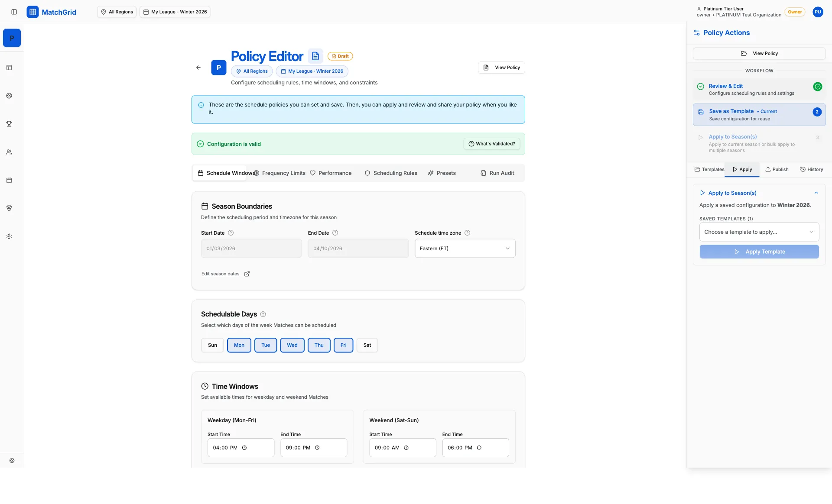This screenshot has width=832, height=504.
Task: Select the calendar icon in the left sidebar
Action: (9, 180)
